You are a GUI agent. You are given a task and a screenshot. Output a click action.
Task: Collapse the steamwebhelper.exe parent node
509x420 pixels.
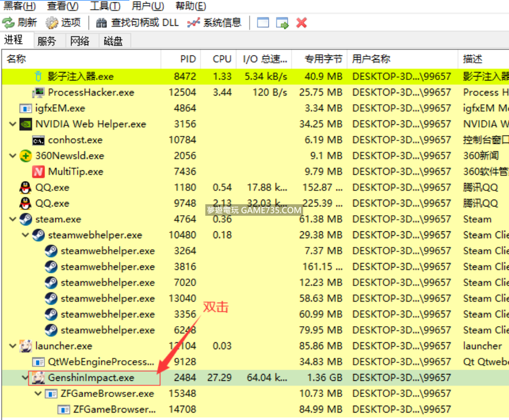[x=25, y=235]
